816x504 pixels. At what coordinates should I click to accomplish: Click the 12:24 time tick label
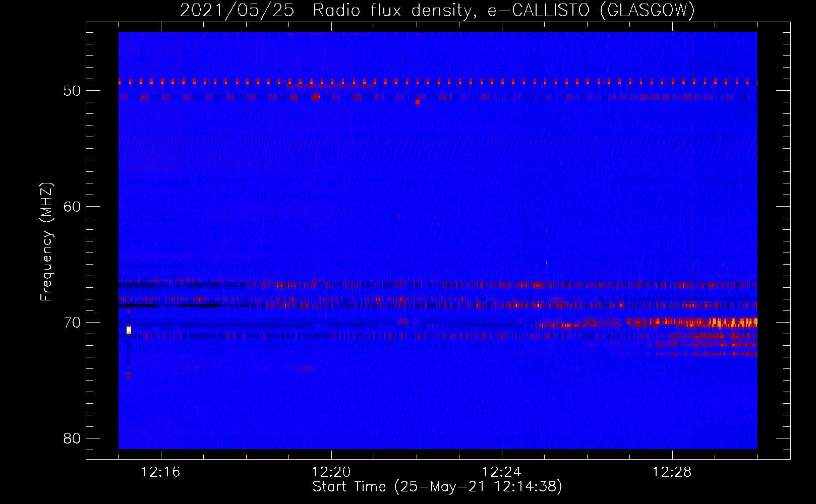(502, 472)
